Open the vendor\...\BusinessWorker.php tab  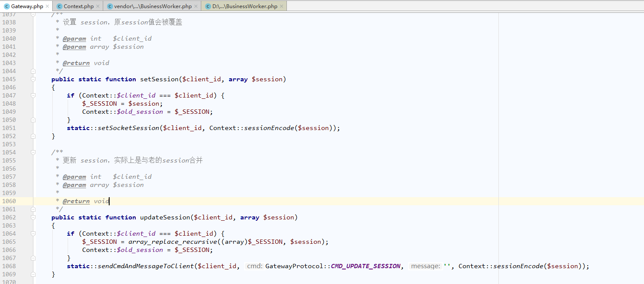(153, 6)
